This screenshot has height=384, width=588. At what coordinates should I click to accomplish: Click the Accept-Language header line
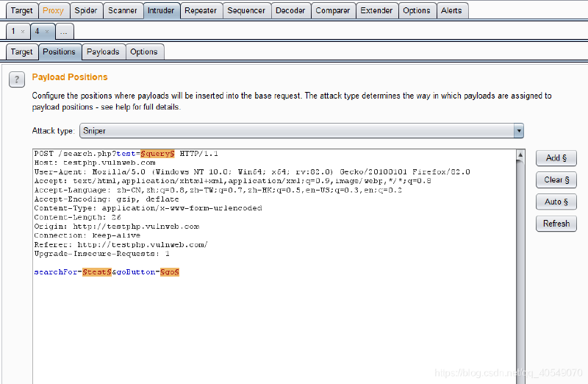(218, 190)
